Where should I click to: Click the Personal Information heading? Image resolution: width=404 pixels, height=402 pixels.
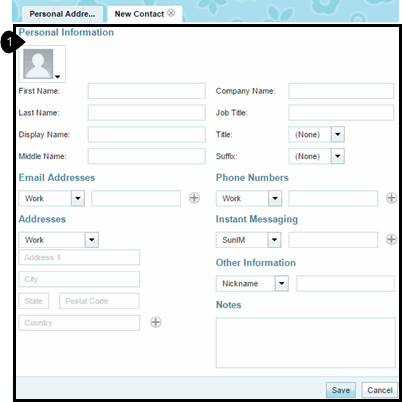[66, 32]
